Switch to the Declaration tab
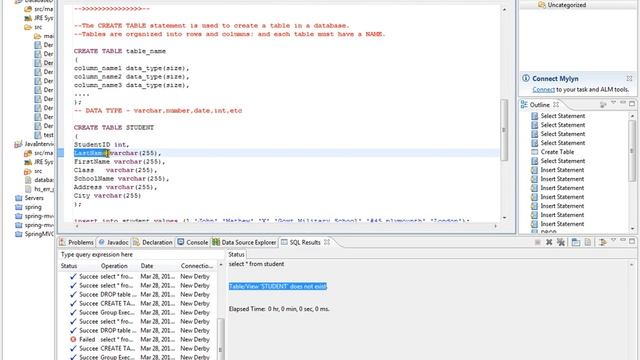640x360 pixels. pos(153,242)
